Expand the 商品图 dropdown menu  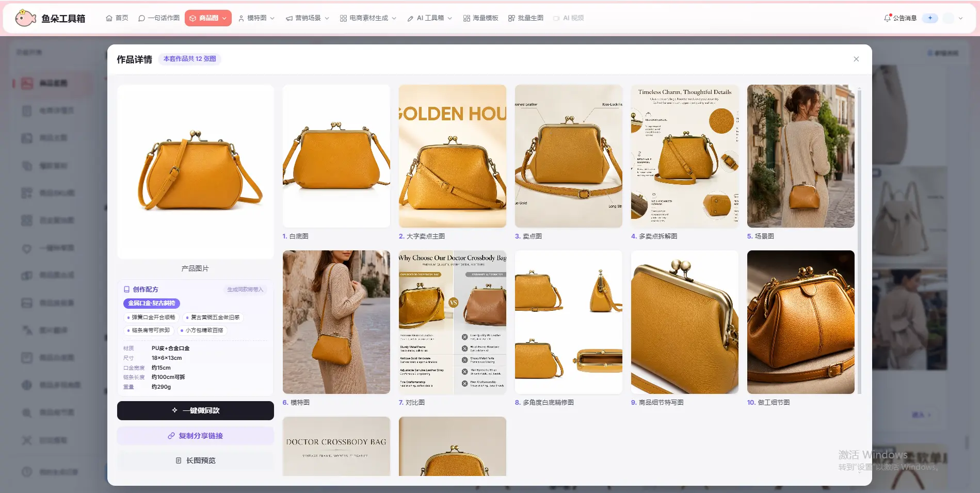pos(208,18)
